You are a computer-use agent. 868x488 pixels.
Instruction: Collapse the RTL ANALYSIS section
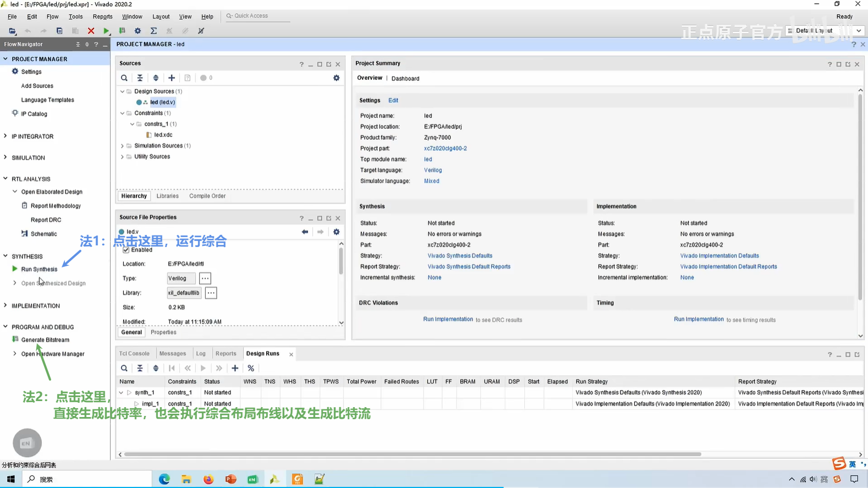coord(6,179)
